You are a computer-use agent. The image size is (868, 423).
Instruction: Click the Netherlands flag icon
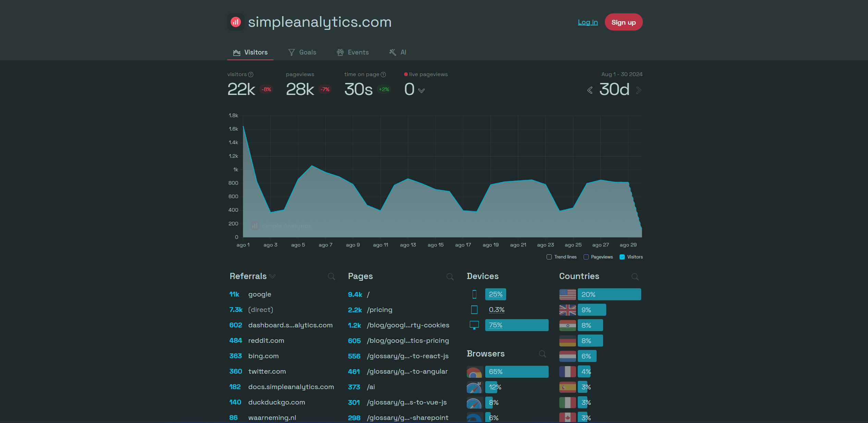[x=567, y=356]
